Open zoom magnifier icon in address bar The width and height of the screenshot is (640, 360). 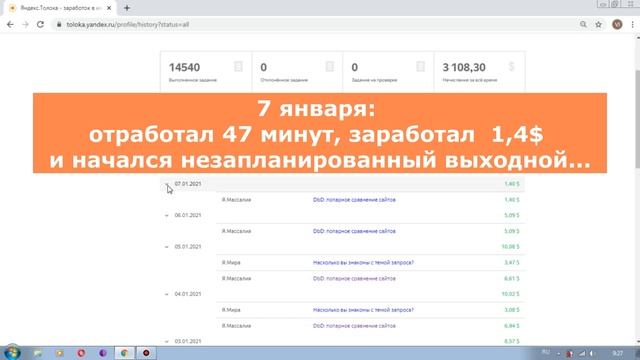pyautogui.click(x=583, y=24)
